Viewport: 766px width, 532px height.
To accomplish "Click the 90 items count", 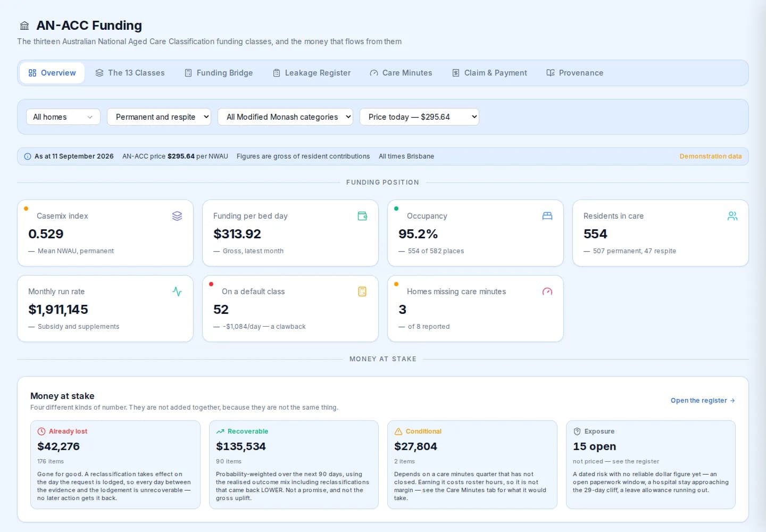I will [x=229, y=462].
